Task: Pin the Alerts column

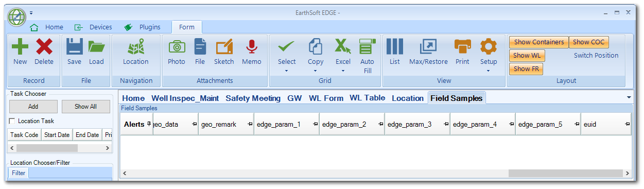Action: [149, 125]
